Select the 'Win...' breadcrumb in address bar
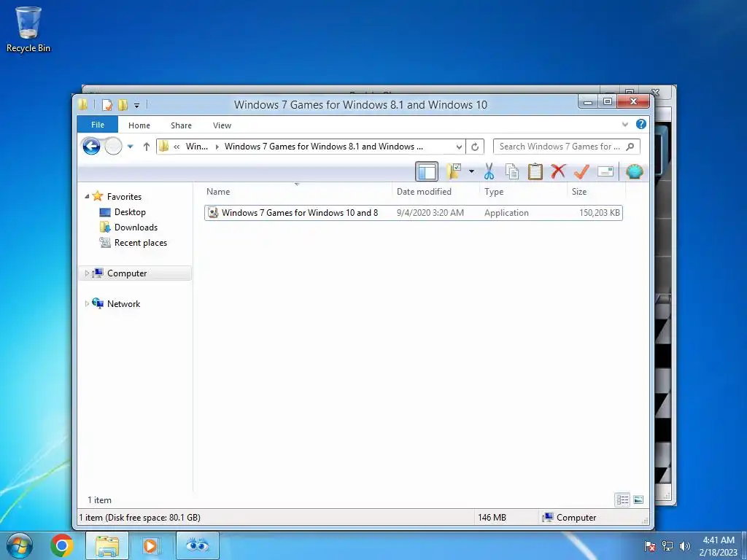 click(197, 147)
